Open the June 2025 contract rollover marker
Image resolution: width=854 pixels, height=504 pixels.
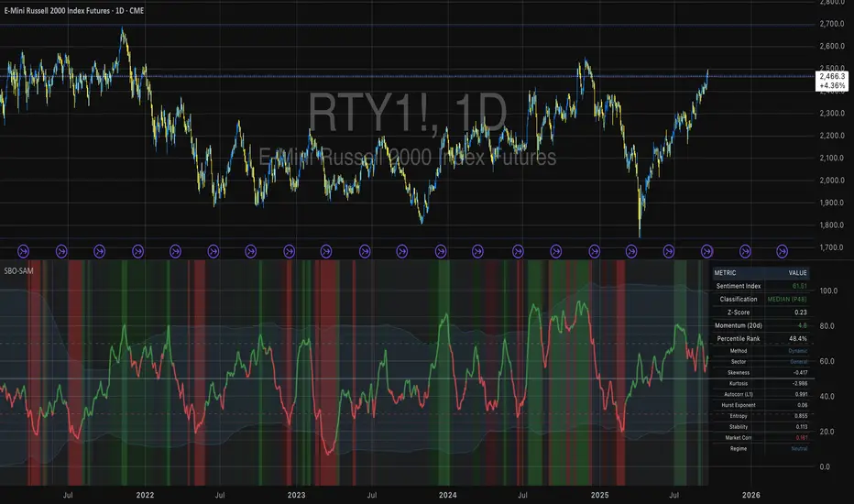tap(669, 251)
